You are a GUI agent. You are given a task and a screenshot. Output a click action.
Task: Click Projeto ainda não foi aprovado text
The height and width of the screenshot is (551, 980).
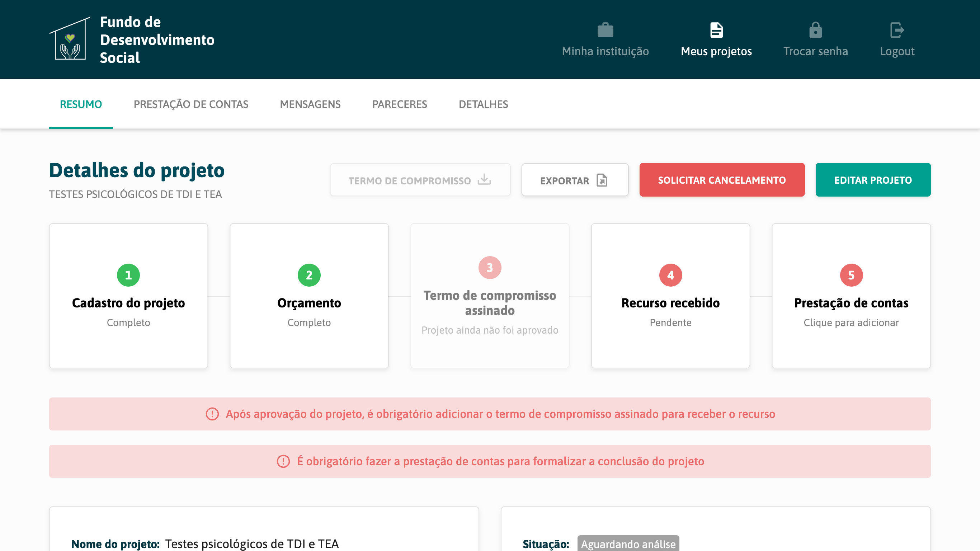[x=490, y=330]
